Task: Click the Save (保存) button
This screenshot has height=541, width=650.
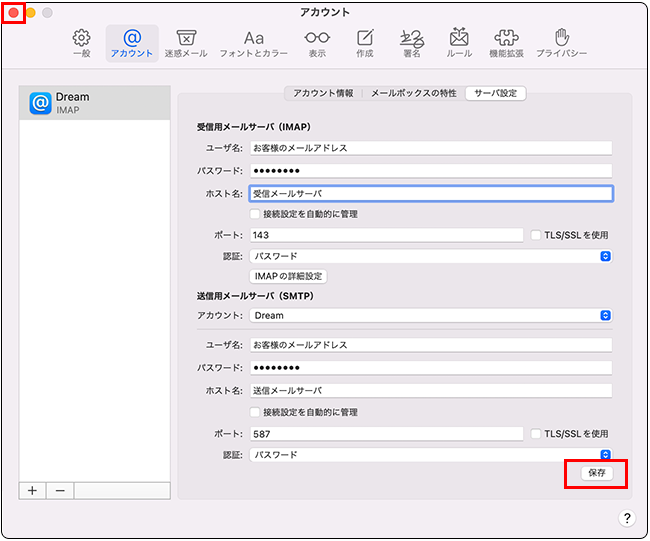Action: coord(596,473)
